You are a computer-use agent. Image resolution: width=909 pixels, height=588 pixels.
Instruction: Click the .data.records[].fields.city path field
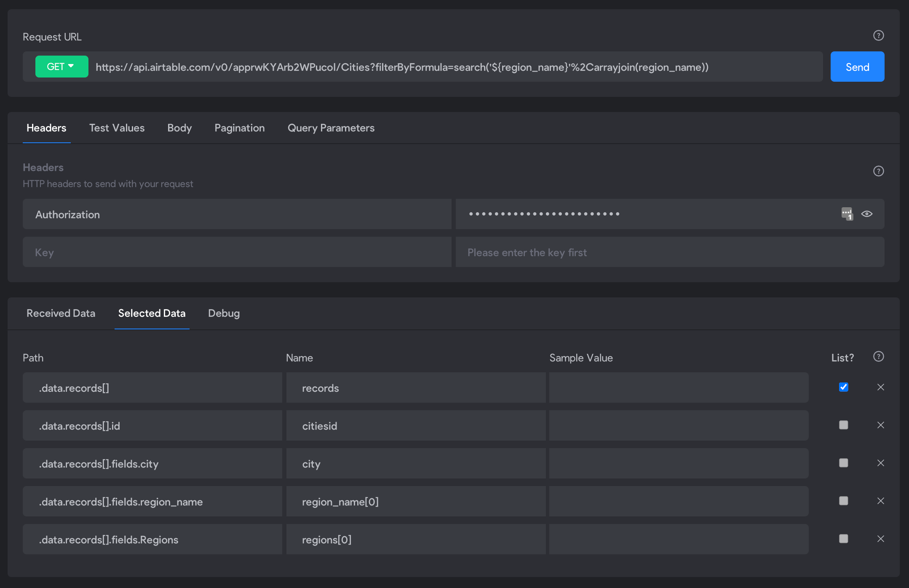pyautogui.click(x=152, y=463)
